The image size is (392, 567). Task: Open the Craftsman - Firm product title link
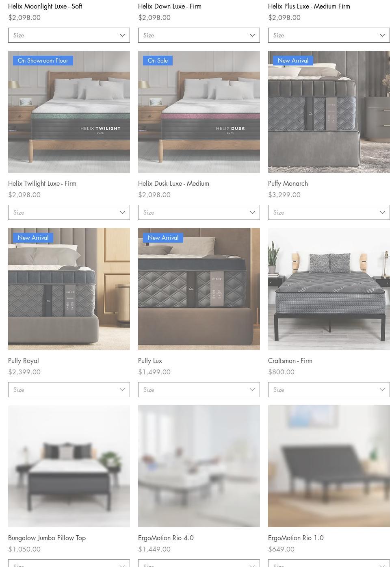[290, 361]
